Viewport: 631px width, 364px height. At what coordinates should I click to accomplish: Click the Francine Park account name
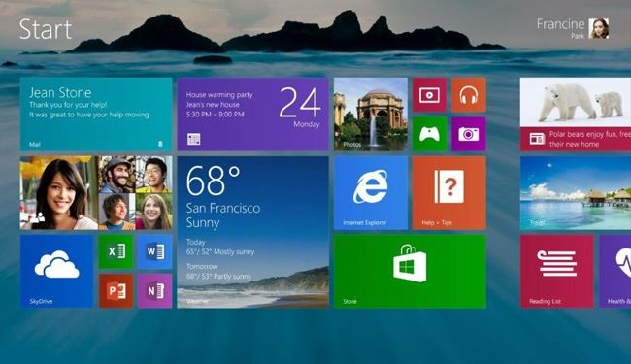click(x=560, y=28)
